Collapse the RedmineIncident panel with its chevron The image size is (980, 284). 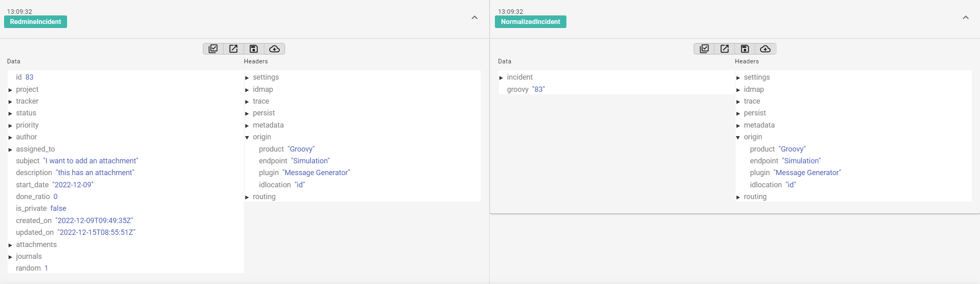point(474,17)
